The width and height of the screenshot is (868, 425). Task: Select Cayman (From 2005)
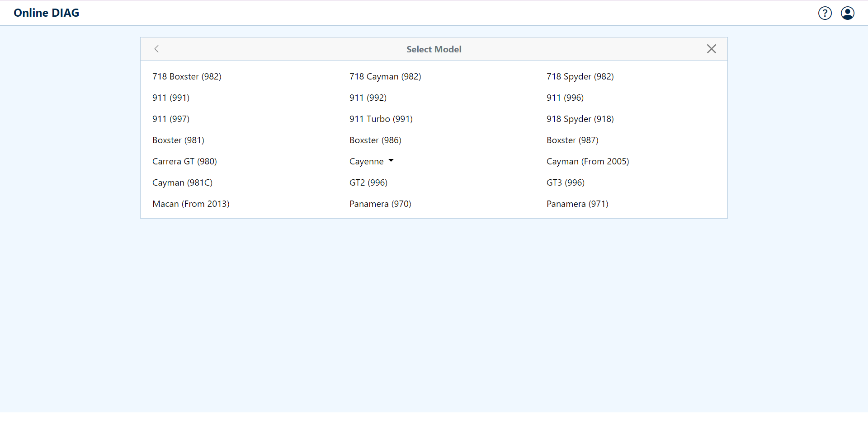point(588,161)
